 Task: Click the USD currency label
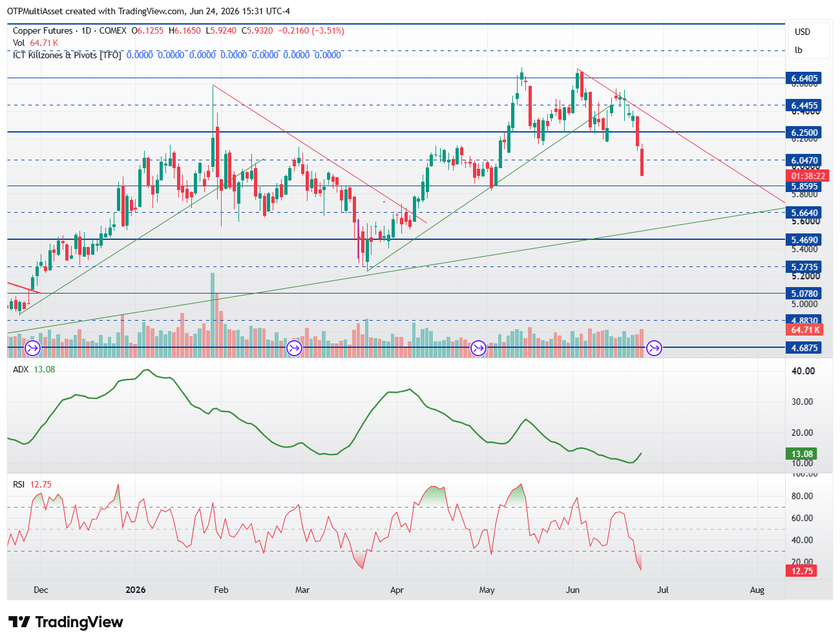point(803,32)
